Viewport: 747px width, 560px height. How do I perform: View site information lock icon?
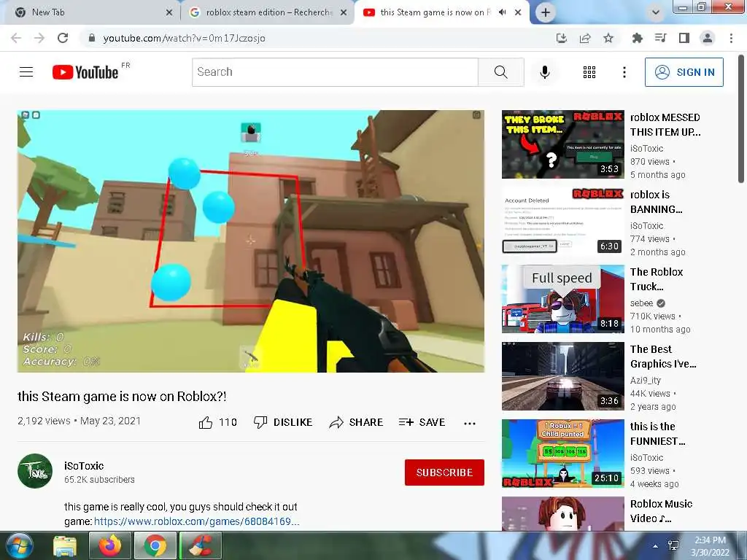tap(92, 38)
